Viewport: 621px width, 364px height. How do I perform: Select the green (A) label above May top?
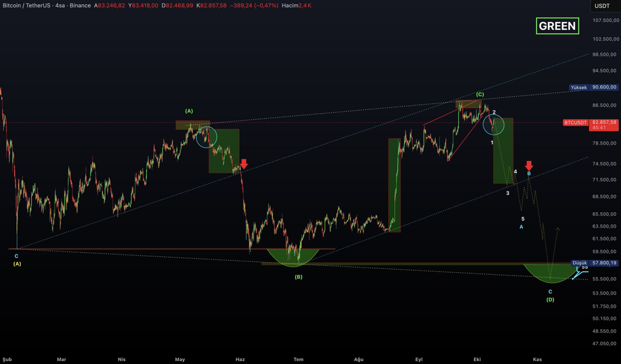point(189,111)
